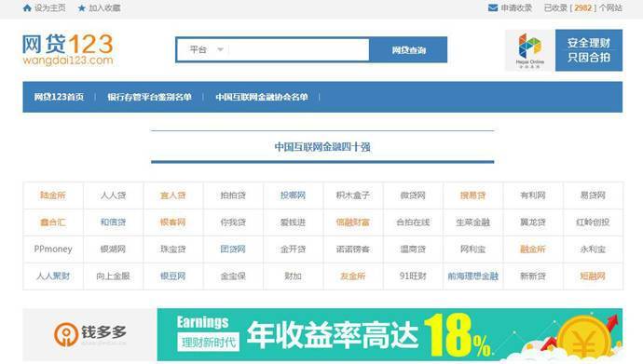
Task: Open the 投哪网 platform link
Action: tap(293, 195)
